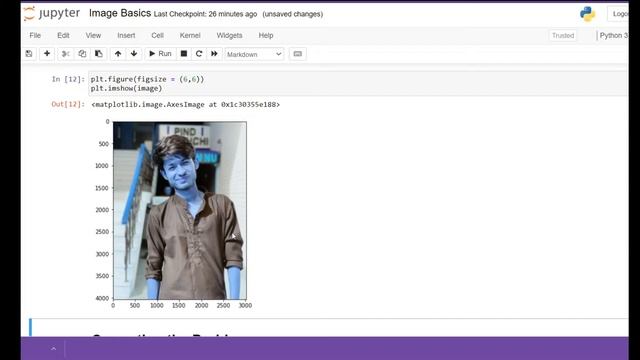This screenshot has width=640, height=360.
Task: Open the Widgets menu
Action: coord(229,36)
